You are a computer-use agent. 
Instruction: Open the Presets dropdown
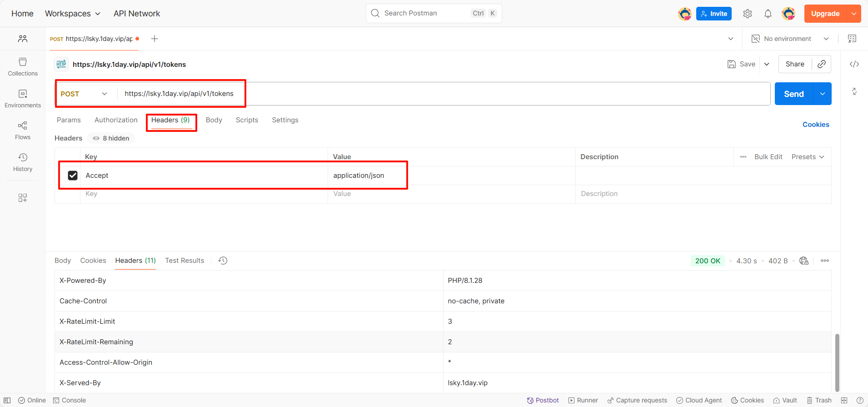(808, 157)
